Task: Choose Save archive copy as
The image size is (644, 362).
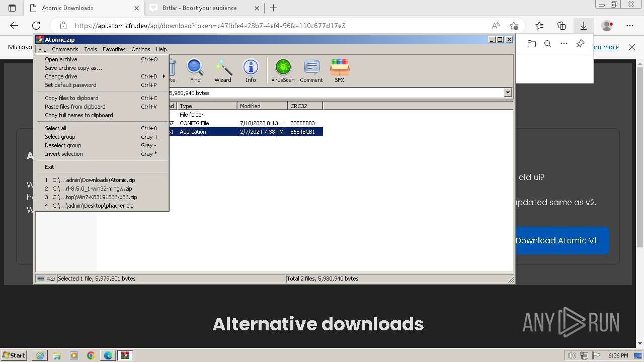Action: (103, 68)
